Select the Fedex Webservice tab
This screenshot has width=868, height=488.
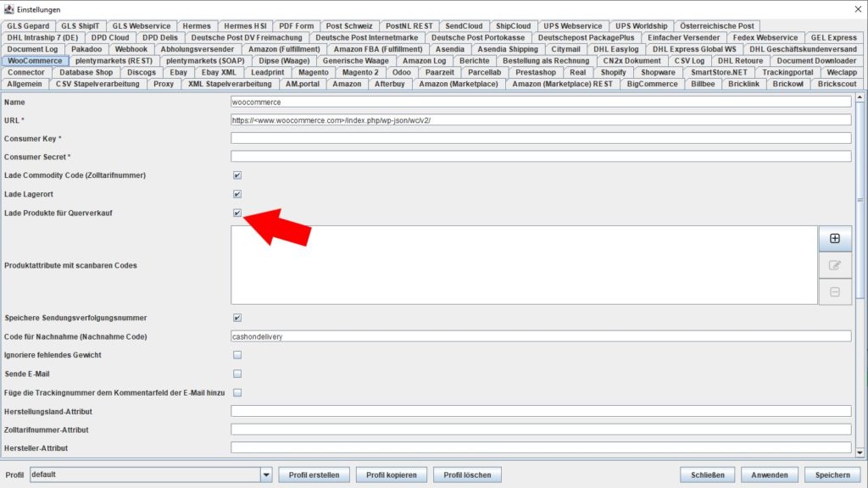[765, 37]
